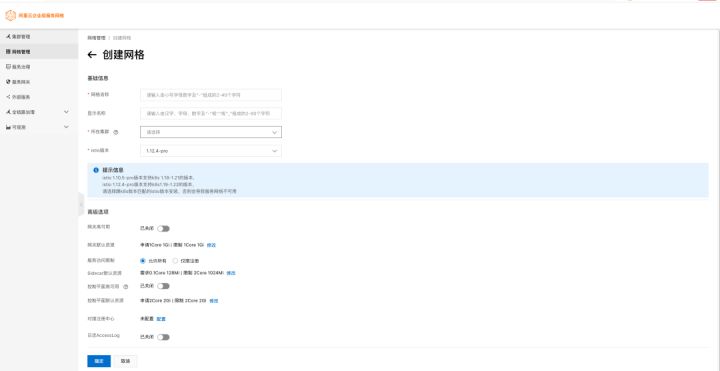
Task: Focus the 网格名称 input field
Action: coord(211,95)
